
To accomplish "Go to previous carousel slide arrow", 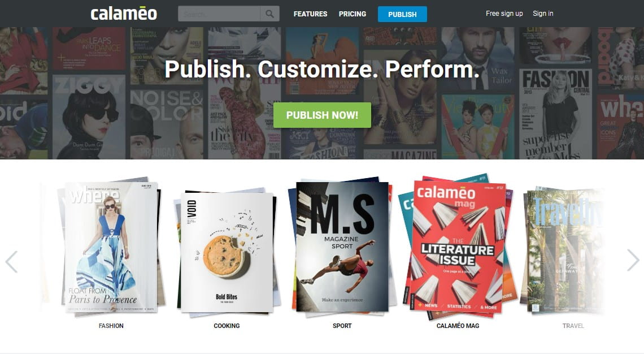I will click(x=11, y=261).
